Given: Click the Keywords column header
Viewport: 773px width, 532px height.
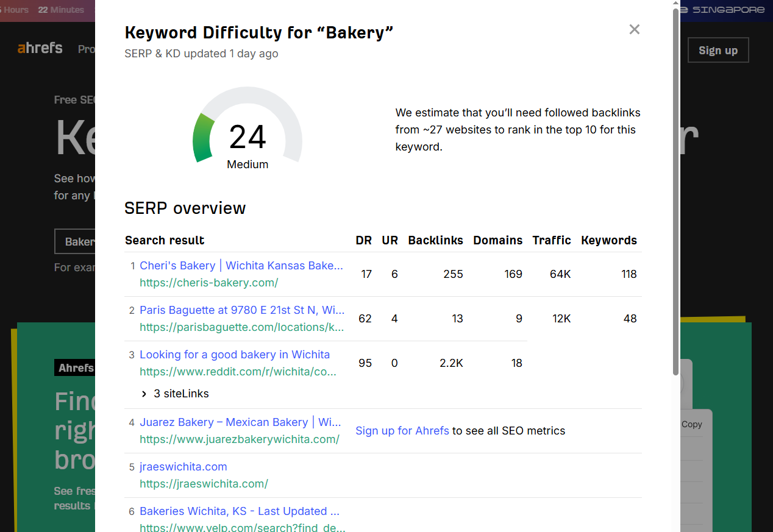Looking at the screenshot, I should point(609,240).
